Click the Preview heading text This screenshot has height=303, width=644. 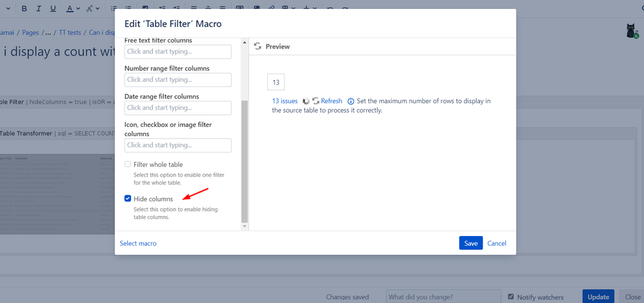click(x=277, y=46)
